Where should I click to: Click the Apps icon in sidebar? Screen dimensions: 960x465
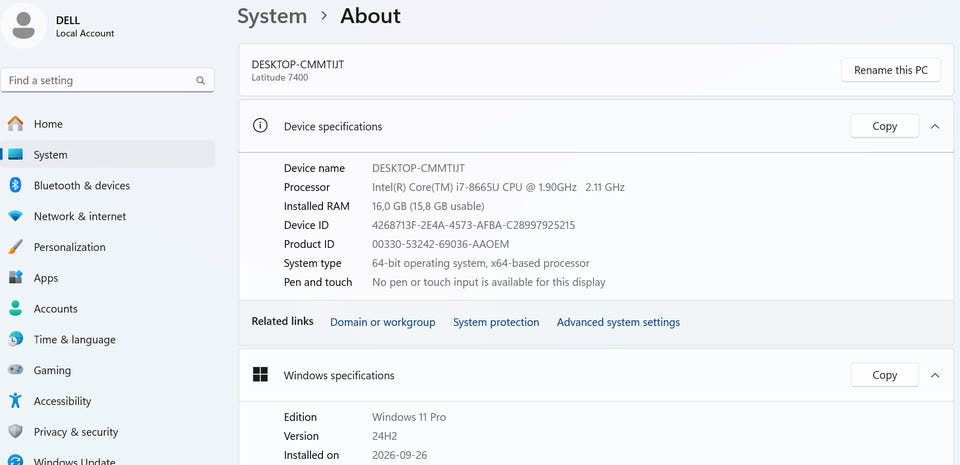pos(15,277)
